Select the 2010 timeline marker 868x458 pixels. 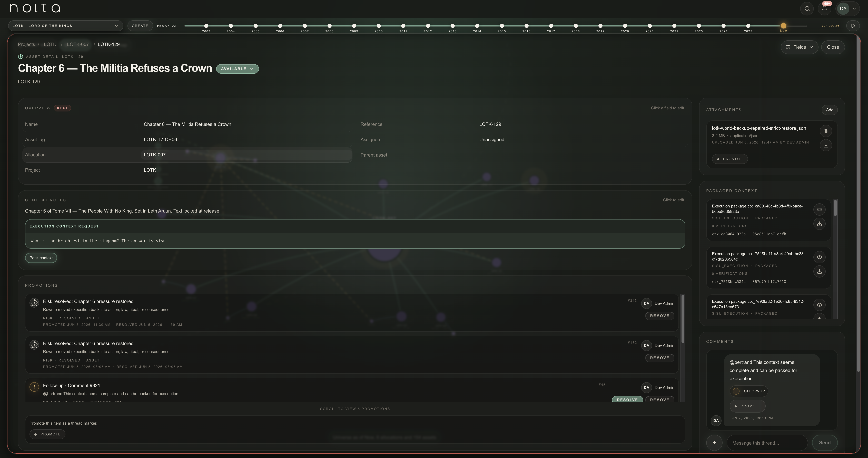pyautogui.click(x=378, y=26)
